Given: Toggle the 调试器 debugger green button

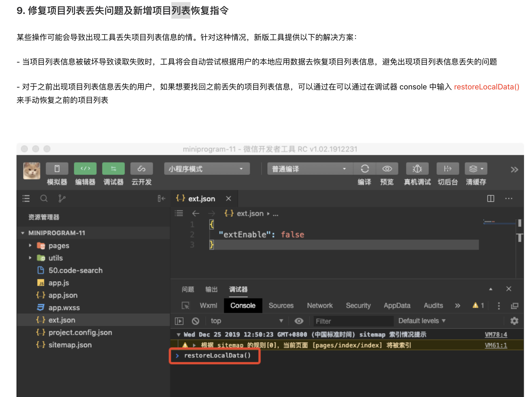Looking at the screenshot, I should coord(113,169).
